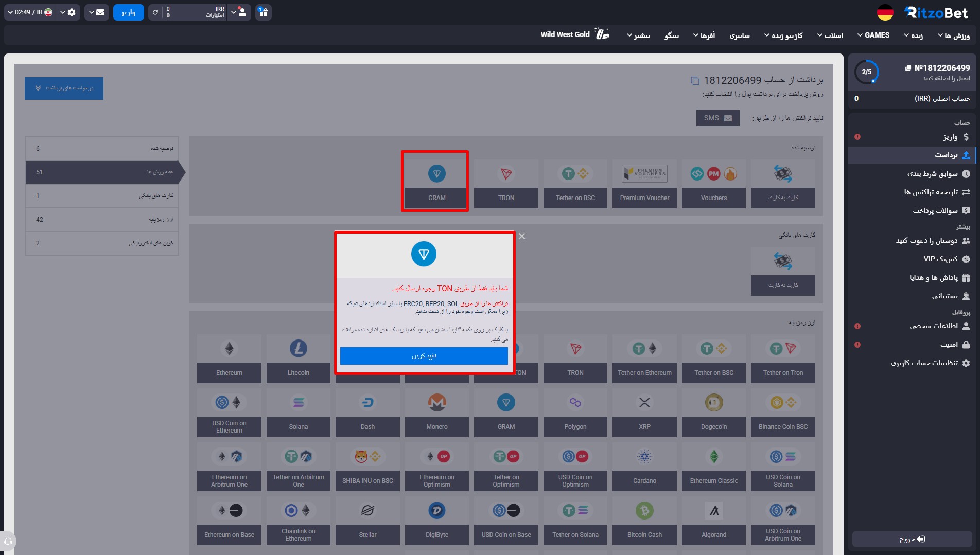Select Tether on Tron tile
Viewport: 980px width, 555px height.
(783, 359)
